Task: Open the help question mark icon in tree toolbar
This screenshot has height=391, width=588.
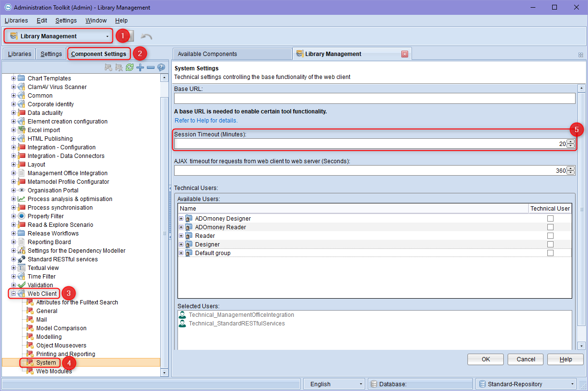Action: [161, 67]
